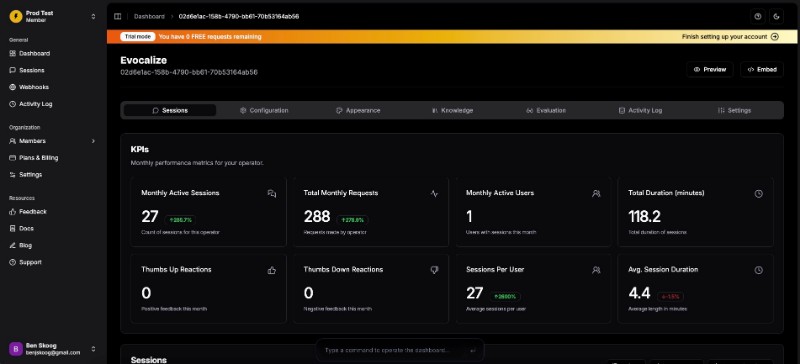Open the help icon in top bar

coord(758,16)
